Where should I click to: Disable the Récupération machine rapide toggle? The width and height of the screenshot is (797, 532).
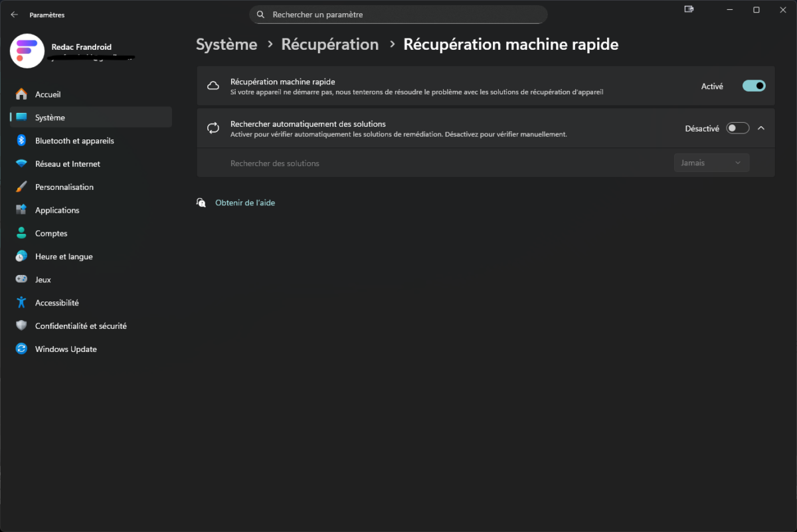coord(754,86)
